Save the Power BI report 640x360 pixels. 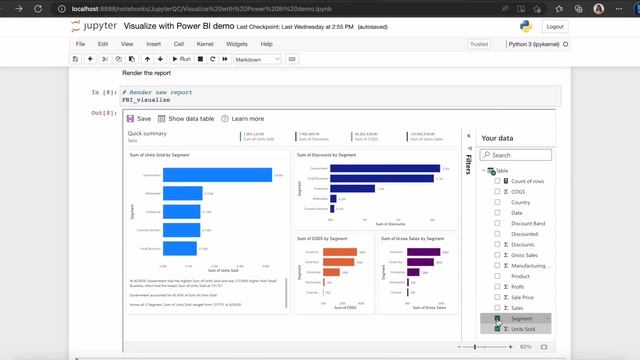coord(139,119)
